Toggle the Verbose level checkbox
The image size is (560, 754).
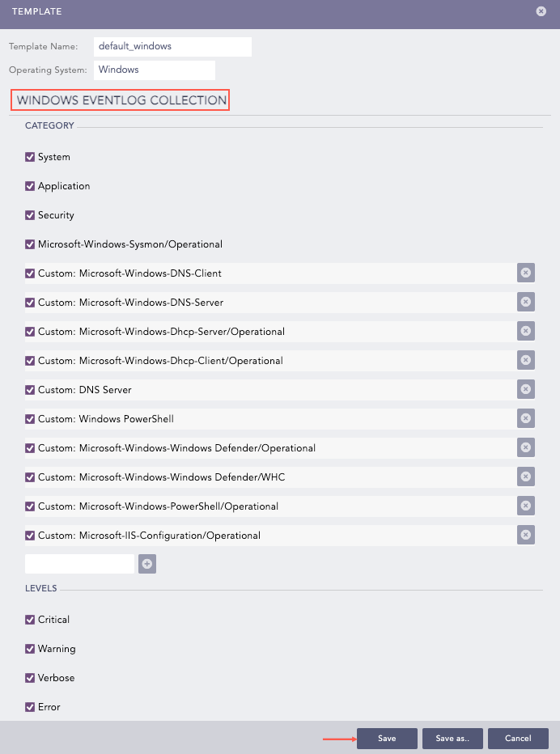point(30,678)
